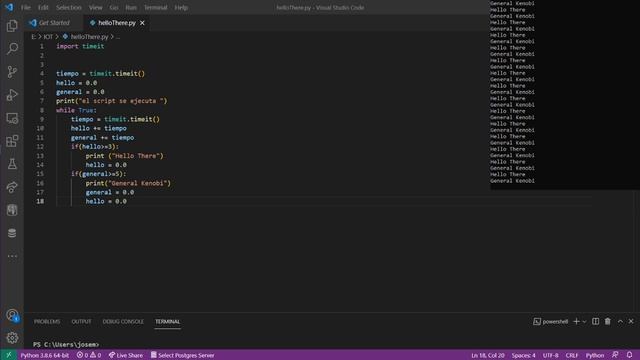Switch to the DEBUG CONSOLE tab

click(x=123, y=322)
